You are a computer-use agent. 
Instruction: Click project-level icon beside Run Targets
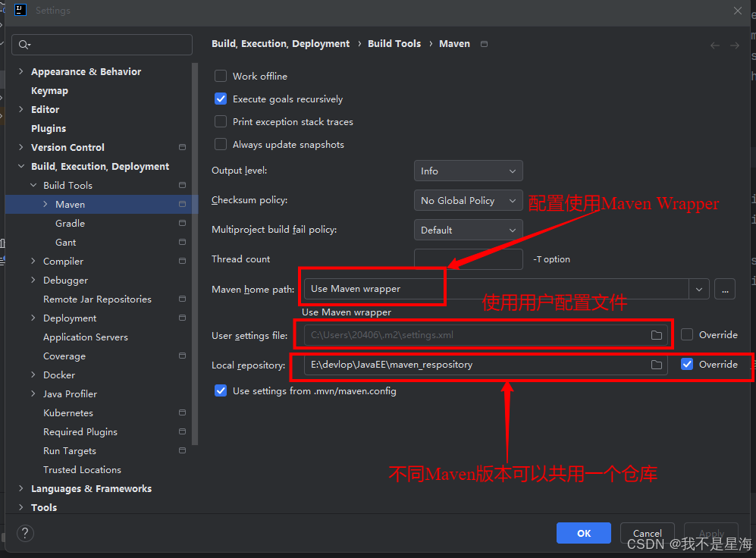coord(182,450)
